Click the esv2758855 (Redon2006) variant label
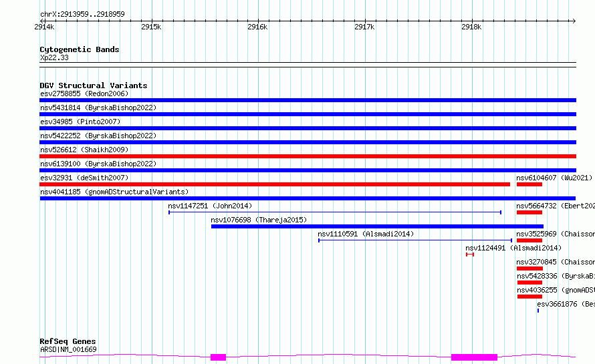Viewport: 595px width, 364px height. pos(84,94)
